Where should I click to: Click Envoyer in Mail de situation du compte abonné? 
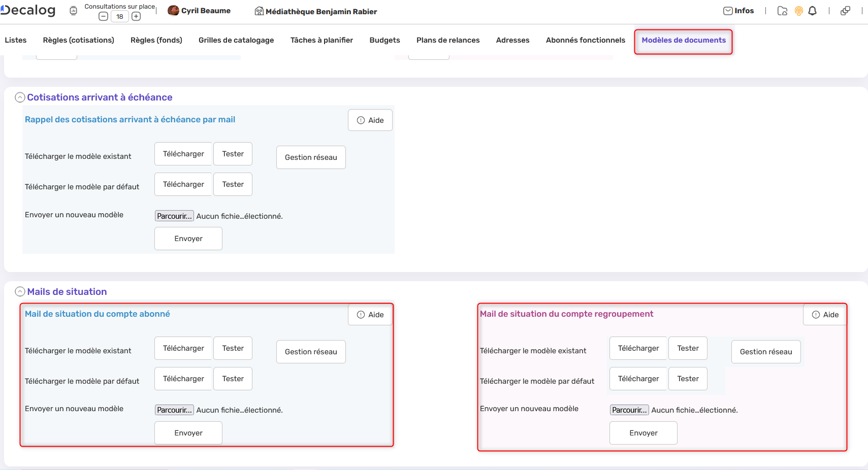(x=188, y=432)
